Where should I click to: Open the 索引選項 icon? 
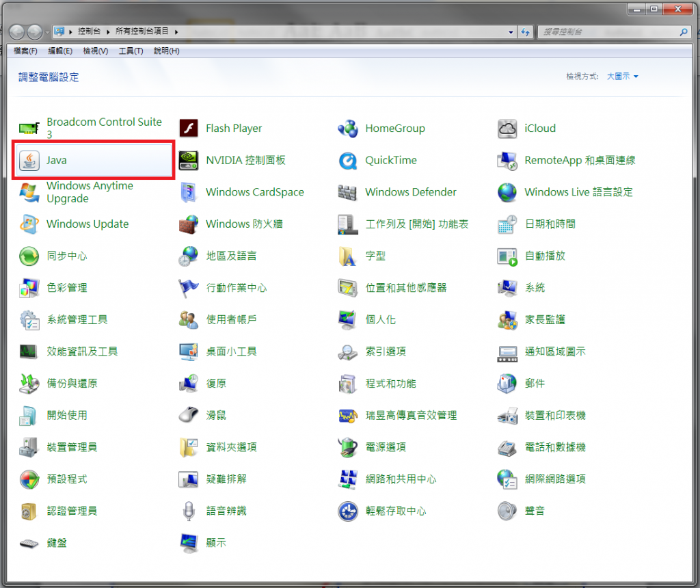click(348, 352)
